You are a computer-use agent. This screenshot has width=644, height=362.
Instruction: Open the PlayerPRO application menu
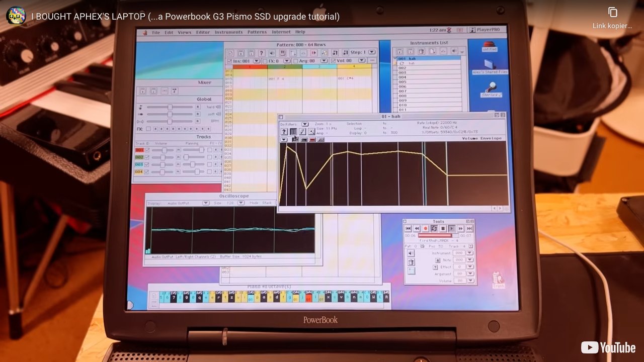point(485,30)
